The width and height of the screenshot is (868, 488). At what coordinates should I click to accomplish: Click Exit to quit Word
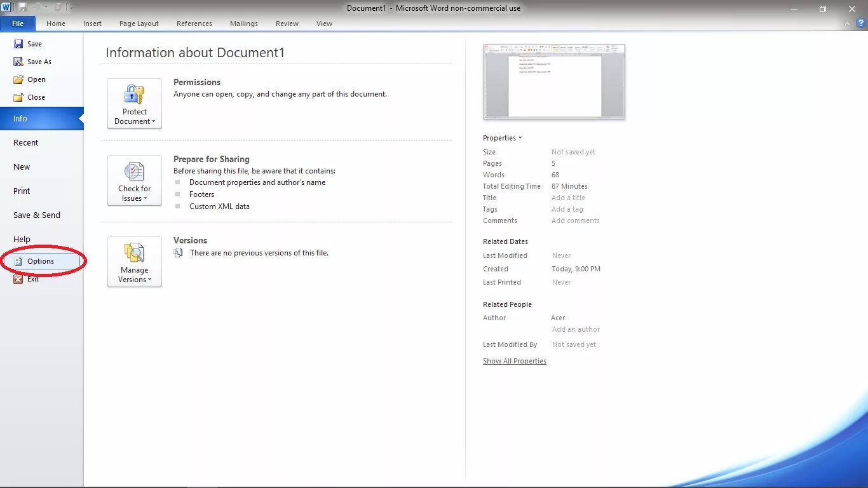pos(26,279)
